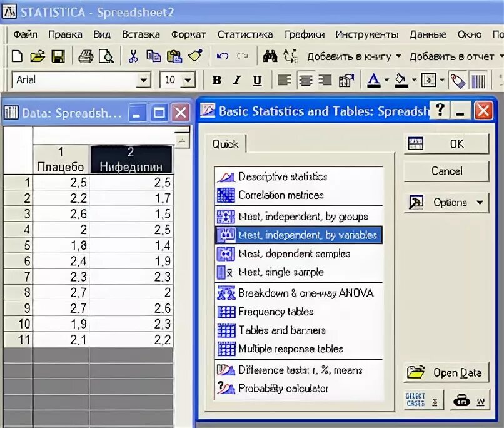Viewport: 504px width, 428px height.
Task: Align text right
Action: [x=325, y=80]
